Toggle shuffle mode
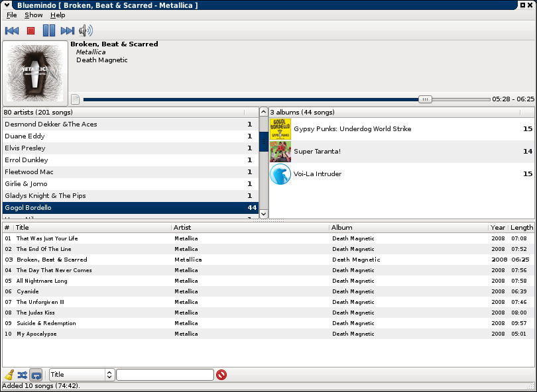Image resolution: width=537 pixels, height=392 pixels. pos(23,375)
